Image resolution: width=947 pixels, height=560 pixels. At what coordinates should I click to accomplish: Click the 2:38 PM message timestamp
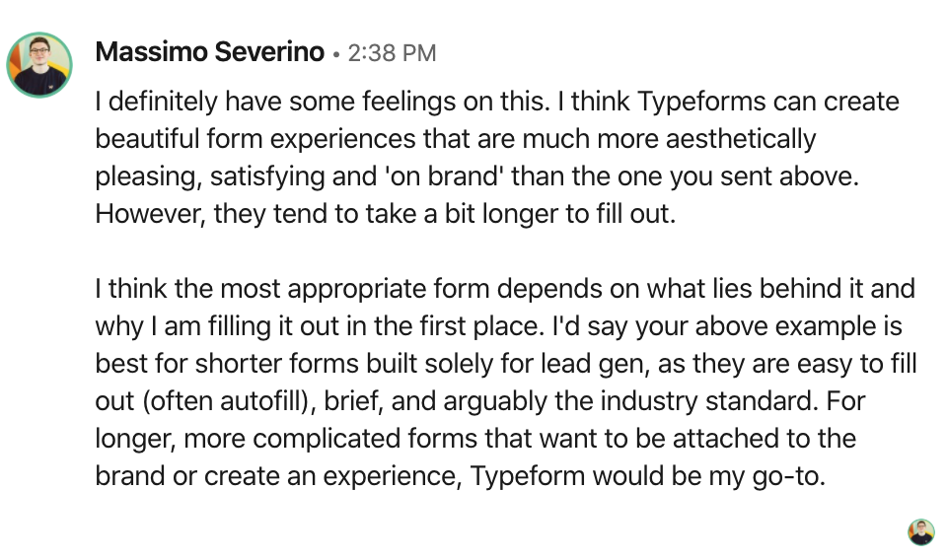[392, 53]
